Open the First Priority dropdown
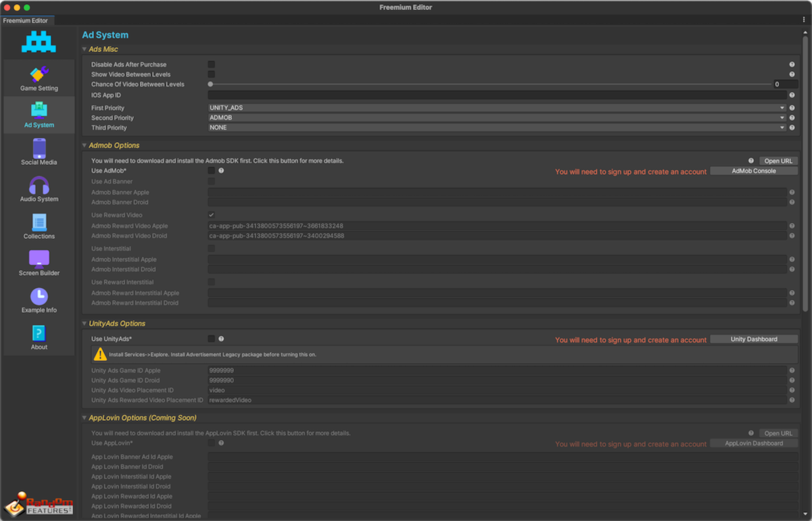This screenshot has height=521, width=812. 497,108
